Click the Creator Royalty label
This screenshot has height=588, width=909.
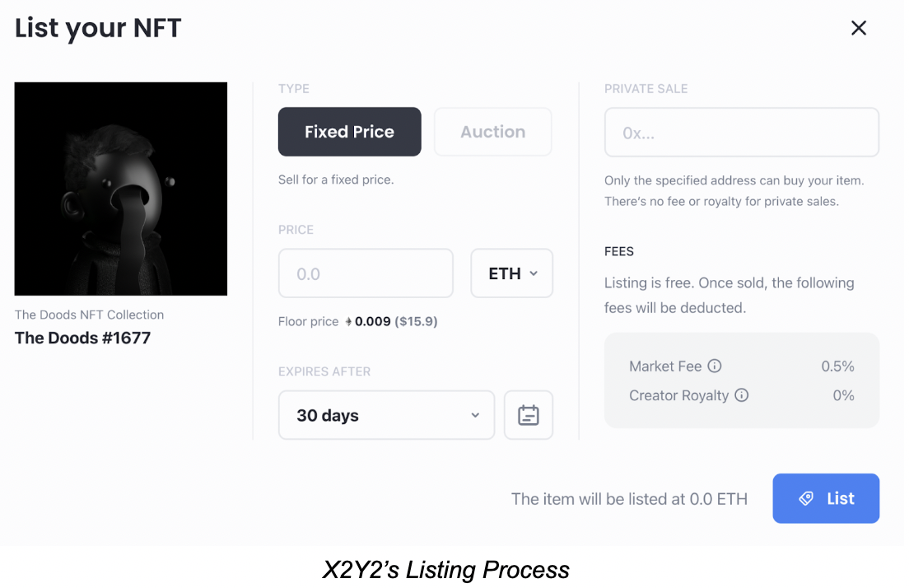[678, 395]
